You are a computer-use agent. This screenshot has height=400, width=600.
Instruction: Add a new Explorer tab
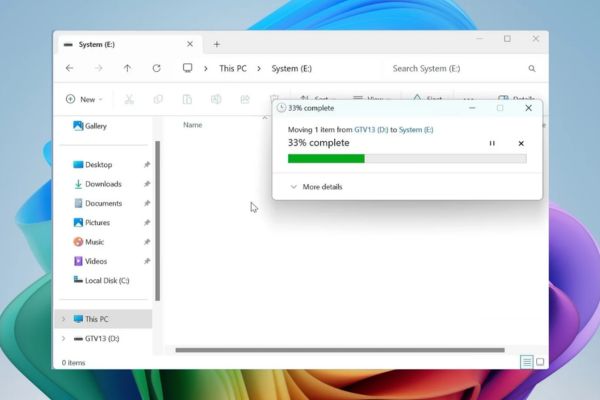coord(217,44)
